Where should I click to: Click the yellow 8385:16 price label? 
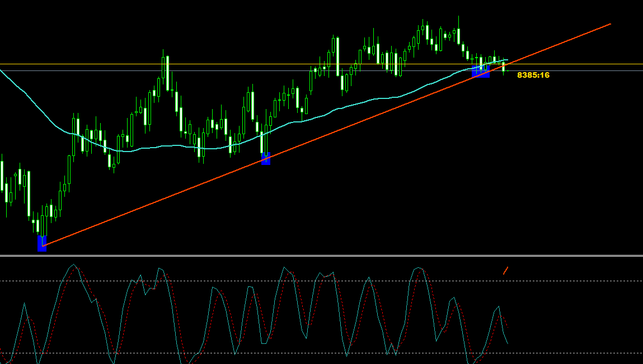(533, 75)
